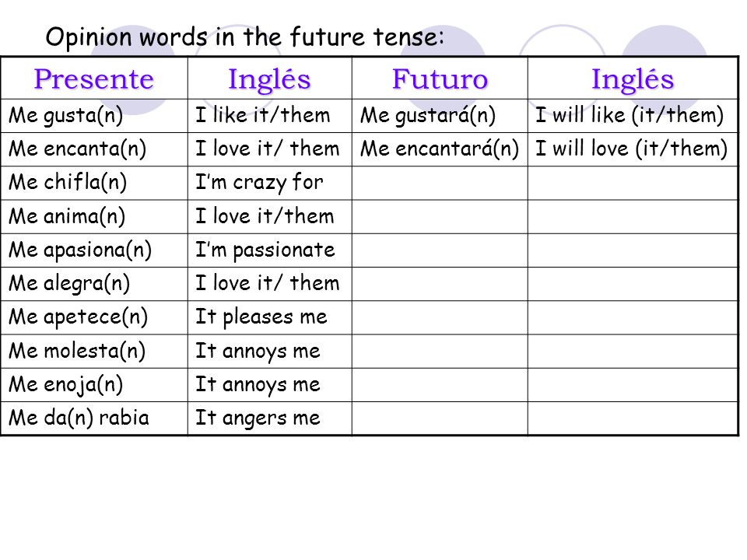Select the 'Me gusta(n)' cell
747x560 pixels.
coord(94,116)
